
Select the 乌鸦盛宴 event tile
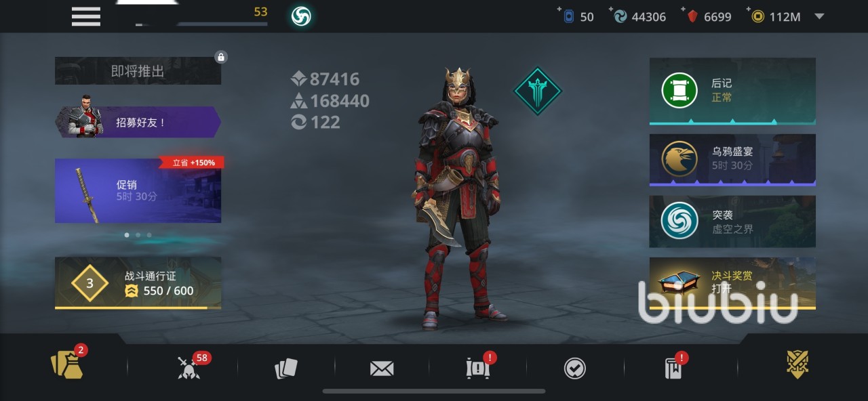coord(732,160)
